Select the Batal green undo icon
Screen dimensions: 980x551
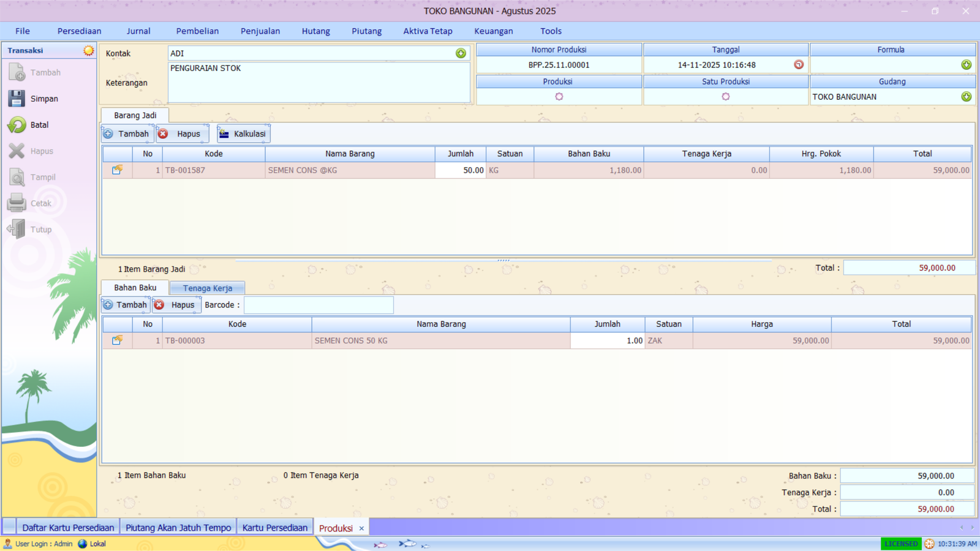(x=16, y=124)
